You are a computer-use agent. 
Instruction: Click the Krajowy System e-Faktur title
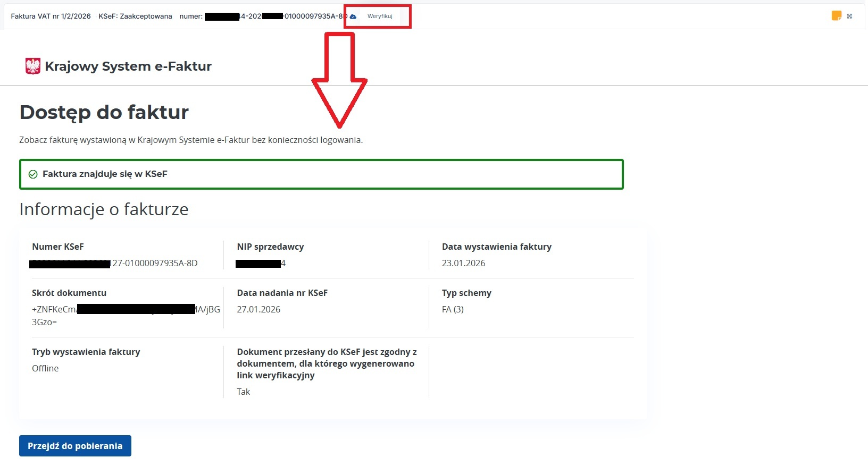click(x=128, y=66)
